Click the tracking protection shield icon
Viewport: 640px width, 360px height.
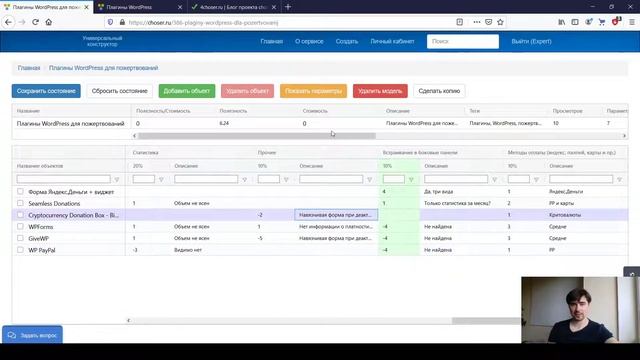[110, 22]
